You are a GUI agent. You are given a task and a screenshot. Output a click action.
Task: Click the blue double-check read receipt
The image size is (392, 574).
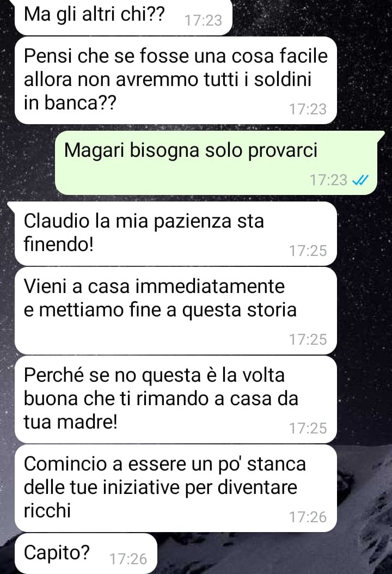click(360, 180)
